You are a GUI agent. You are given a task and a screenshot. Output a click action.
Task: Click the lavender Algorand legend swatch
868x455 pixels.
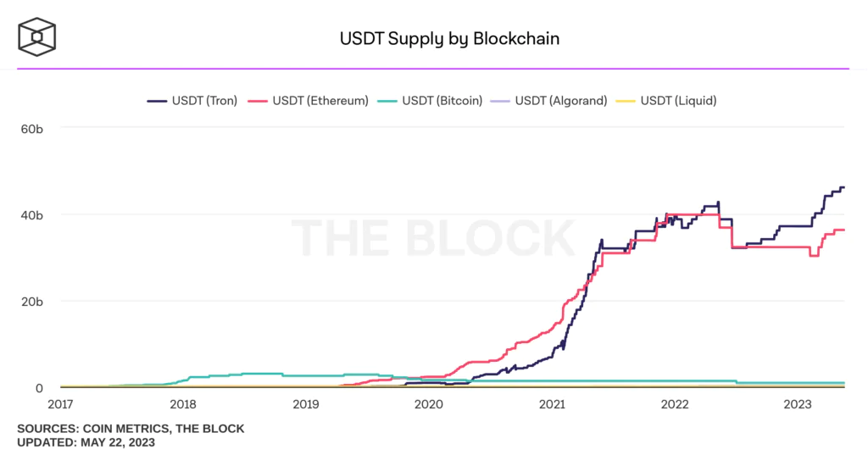click(x=500, y=102)
